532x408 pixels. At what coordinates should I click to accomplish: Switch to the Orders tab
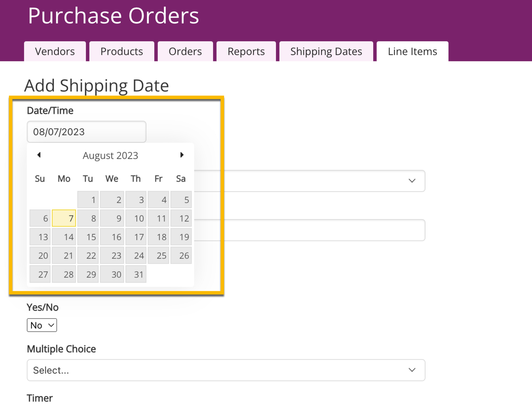(185, 51)
